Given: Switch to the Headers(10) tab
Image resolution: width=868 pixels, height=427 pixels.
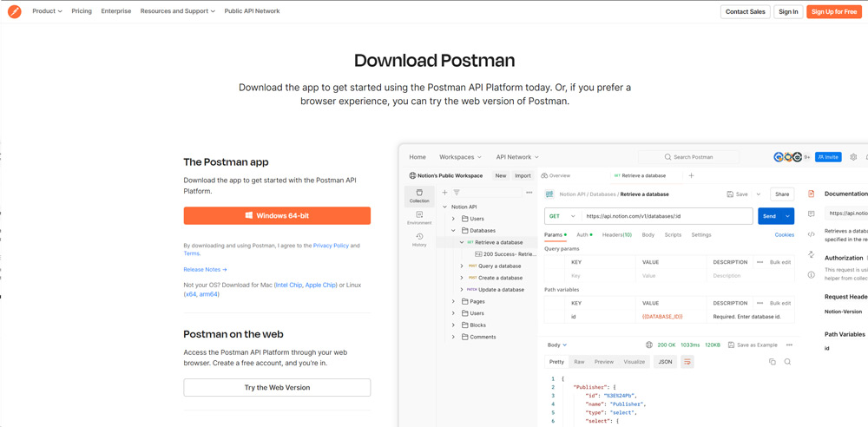Looking at the screenshot, I should pos(616,235).
